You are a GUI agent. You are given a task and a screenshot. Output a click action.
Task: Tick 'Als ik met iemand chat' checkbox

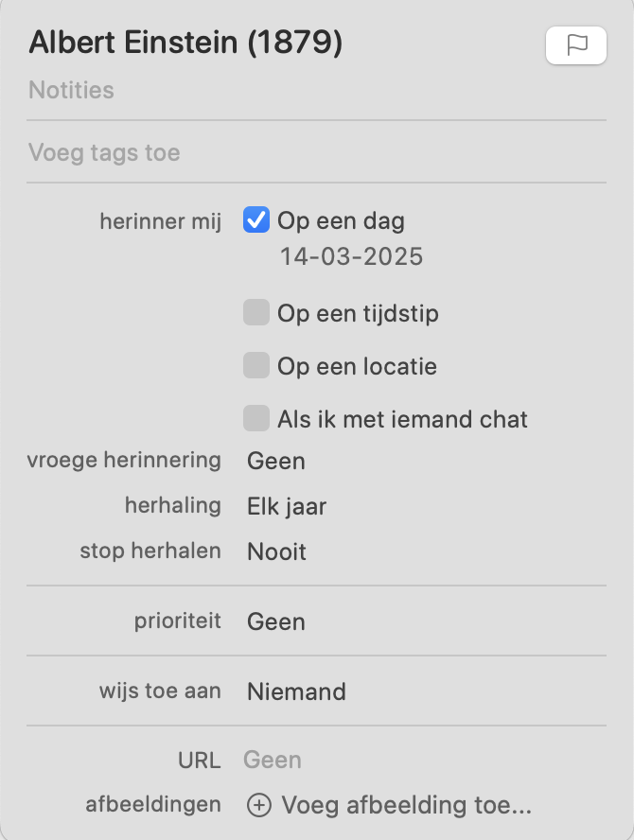[256, 418]
